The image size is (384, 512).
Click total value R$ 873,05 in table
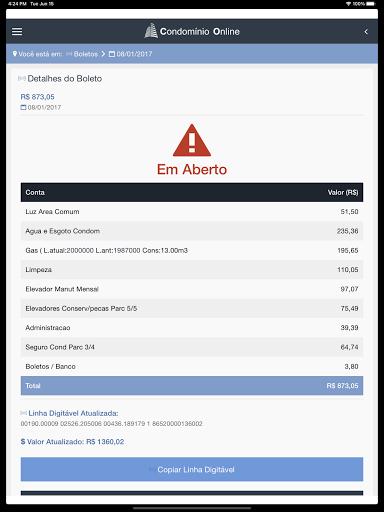coord(342,386)
